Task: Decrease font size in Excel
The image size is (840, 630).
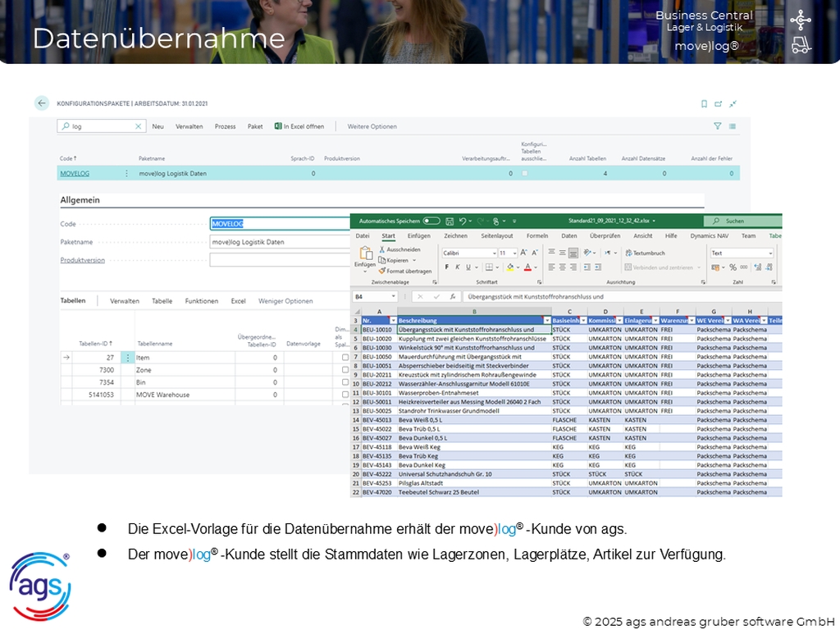Action: point(534,253)
